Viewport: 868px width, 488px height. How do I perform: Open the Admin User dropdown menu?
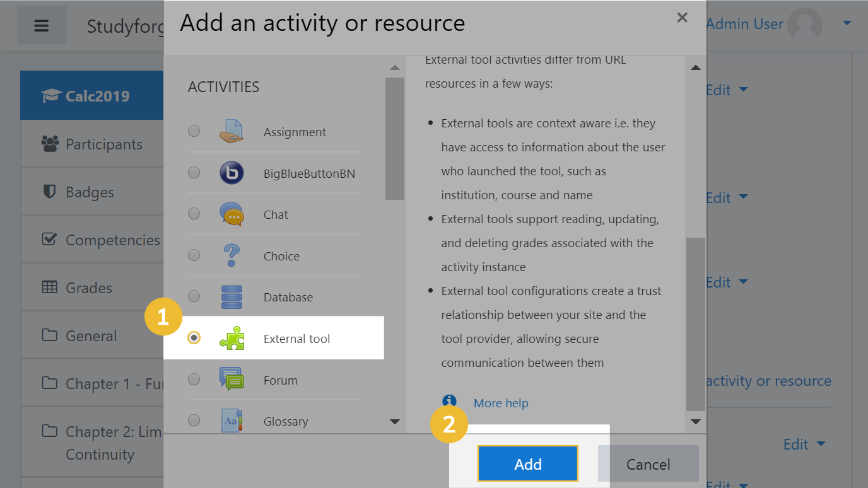[845, 23]
